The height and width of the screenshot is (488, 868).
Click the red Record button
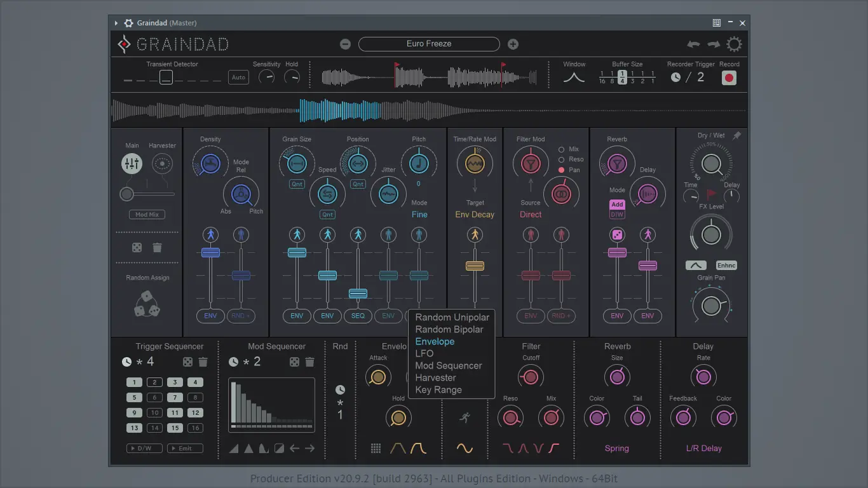pyautogui.click(x=729, y=78)
